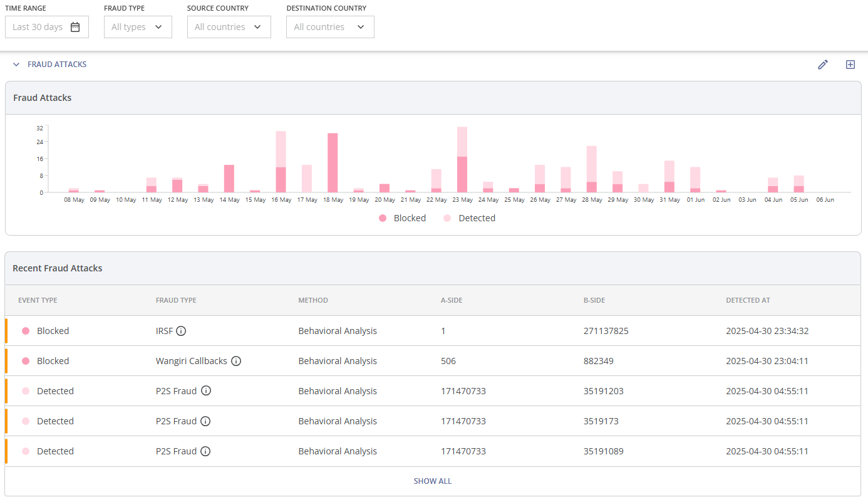Click Show All link
The height and width of the screenshot is (502, 868).
click(432, 481)
